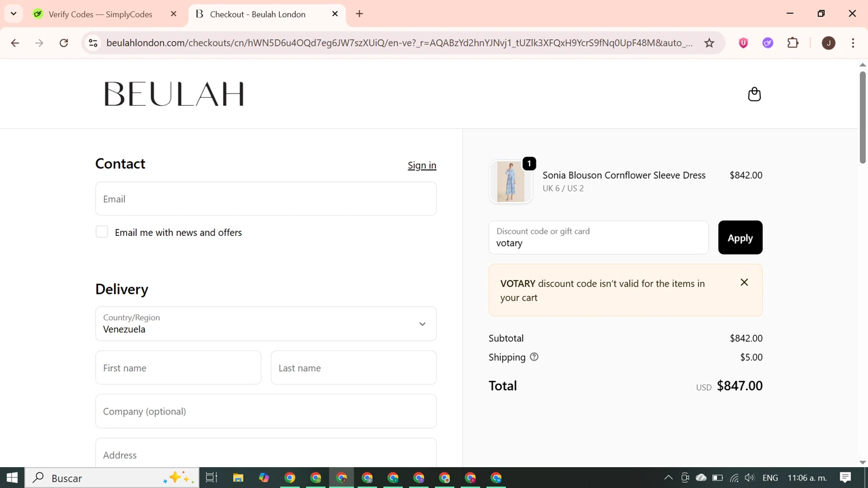Viewport: 868px width, 488px height.
Task: Click the Sign in link
Action: [x=422, y=165]
